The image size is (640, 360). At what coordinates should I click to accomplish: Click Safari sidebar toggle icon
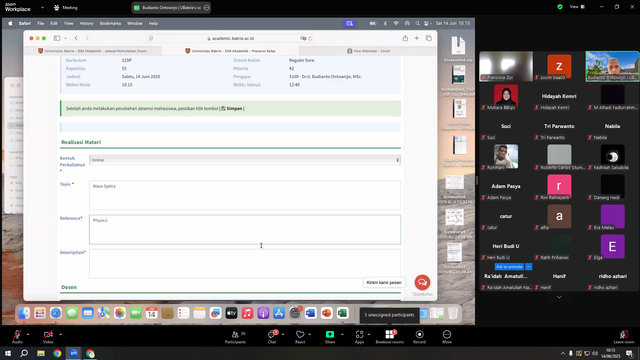(57, 38)
